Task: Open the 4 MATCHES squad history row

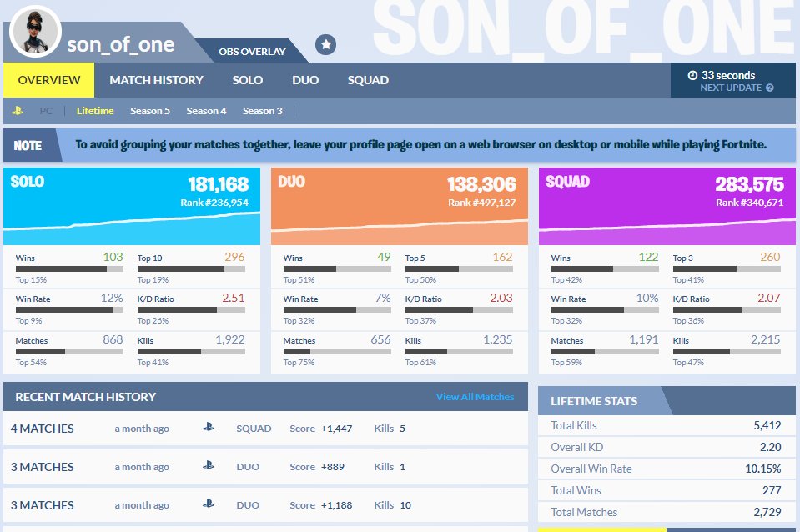Action: (265, 429)
